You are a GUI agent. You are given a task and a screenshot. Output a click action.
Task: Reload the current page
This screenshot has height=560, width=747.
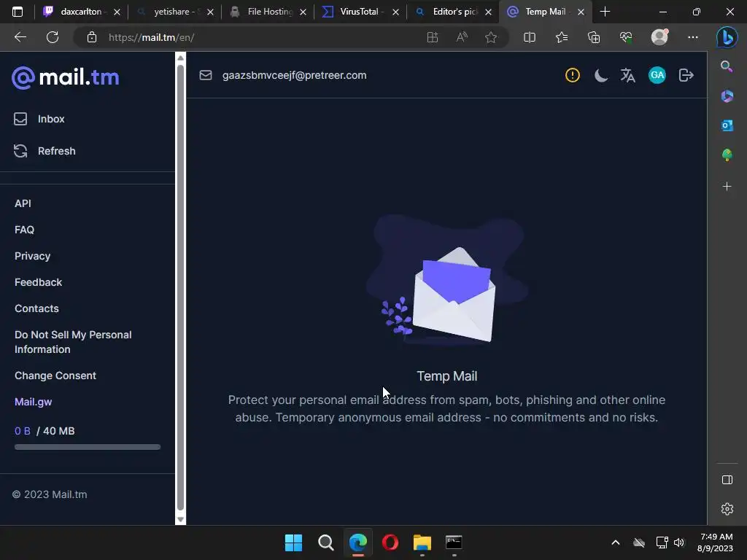pyautogui.click(x=53, y=37)
